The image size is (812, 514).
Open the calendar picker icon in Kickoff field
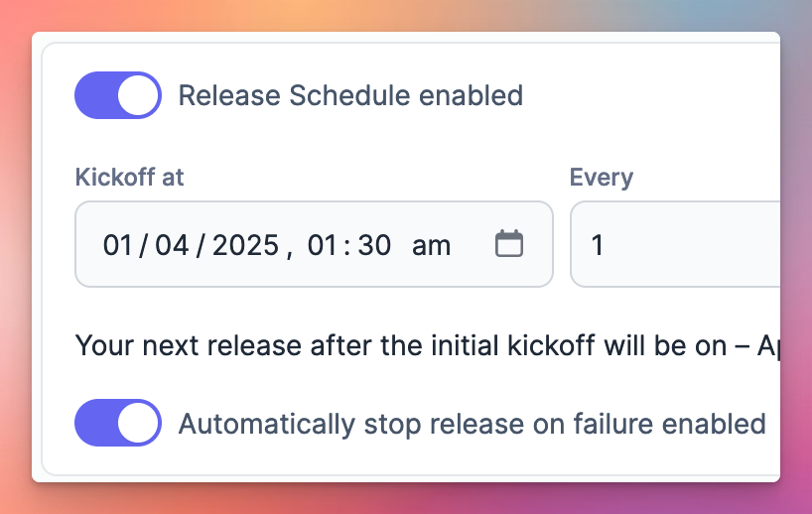pyautogui.click(x=509, y=244)
